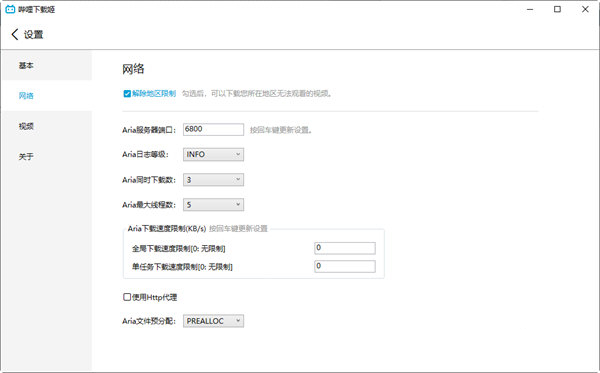Click the Aria下载速度限制(KB/s) group label
The image size is (600, 373).
click(x=167, y=228)
